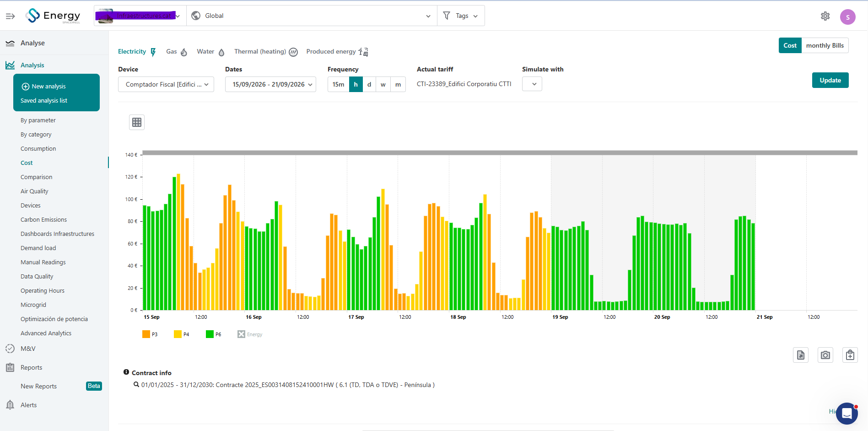Click the export file icon below the chart
Image resolution: width=868 pixels, height=431 pixels.
click(x=801, y=355)
